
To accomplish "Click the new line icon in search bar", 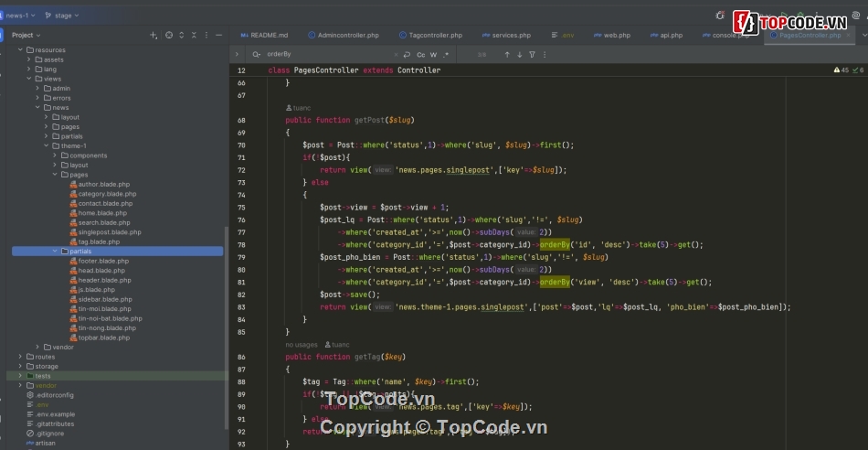I will tap(407, 54).
